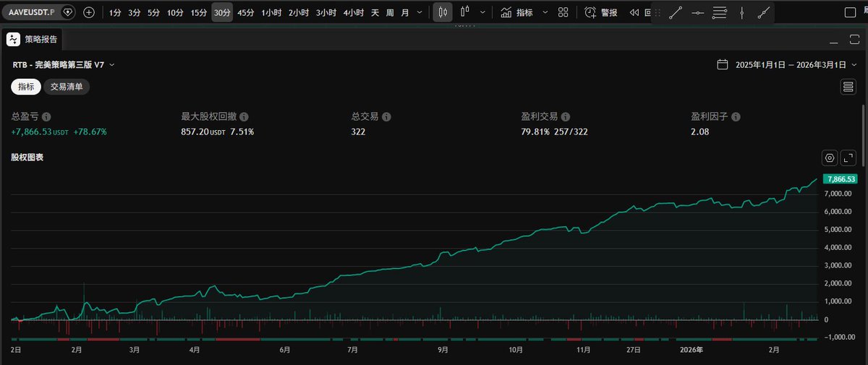The width and height of the screenshot is (868, 365).
Task: Expand the RTB - 完美策略第三版 V7 strategy dropdown
Action: 64,64
